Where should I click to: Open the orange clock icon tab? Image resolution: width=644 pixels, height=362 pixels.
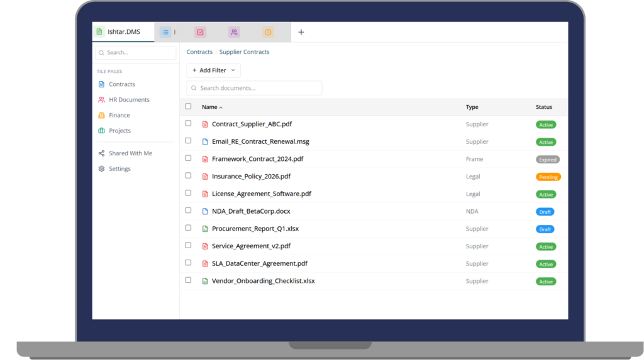(268, 32)
